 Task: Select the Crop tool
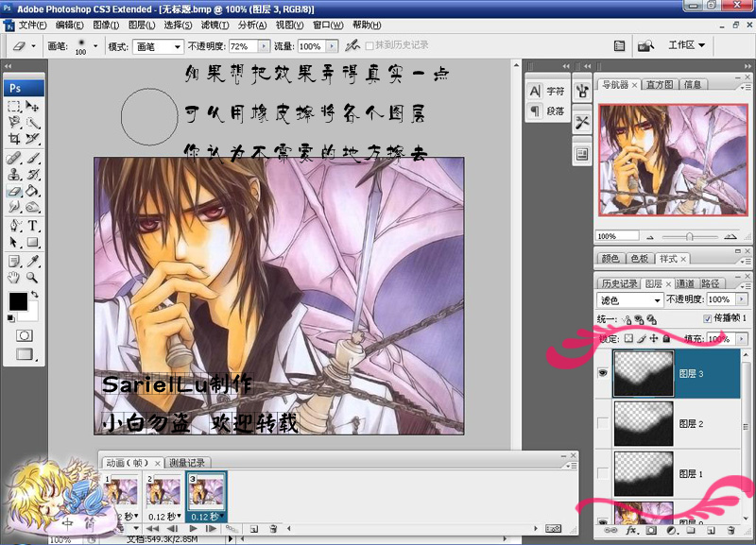[14, 139]
